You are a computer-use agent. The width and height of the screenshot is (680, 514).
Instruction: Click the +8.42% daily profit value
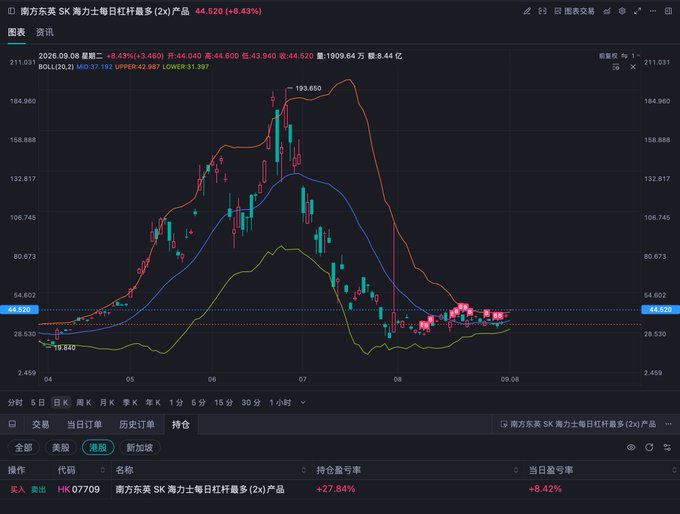[545, 489]
